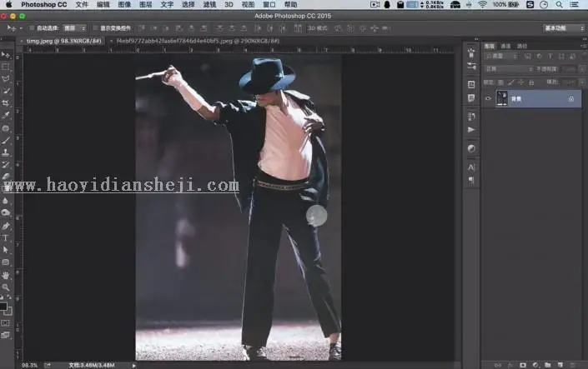Viewport: 588px width, 369px height.
Task: Toggle pixel layer filter
Action: click(528, 56)
